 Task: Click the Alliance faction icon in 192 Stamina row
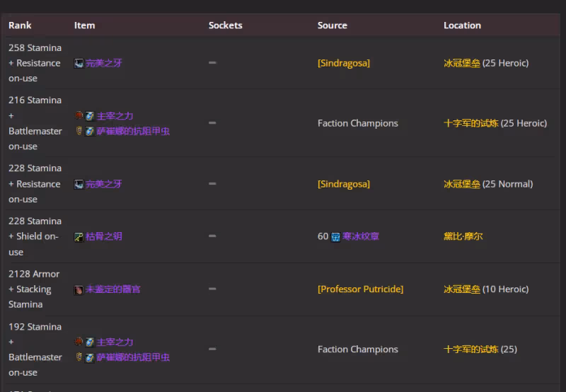(79, 357)
